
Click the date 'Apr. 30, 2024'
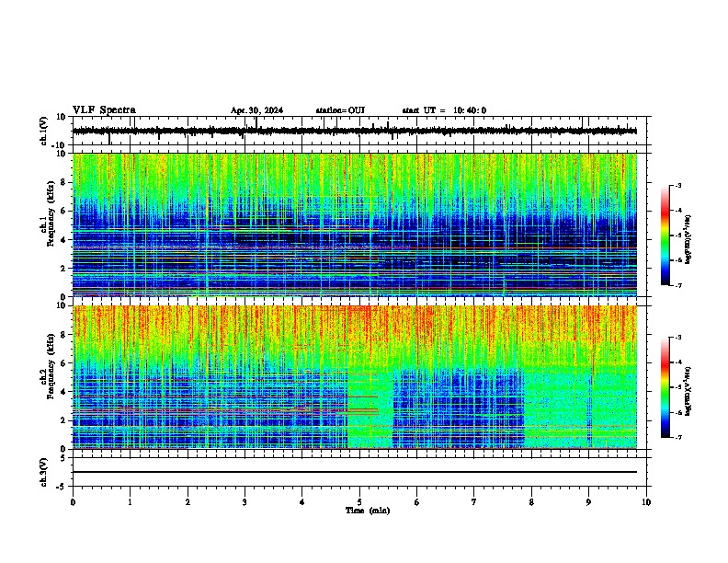256,110
